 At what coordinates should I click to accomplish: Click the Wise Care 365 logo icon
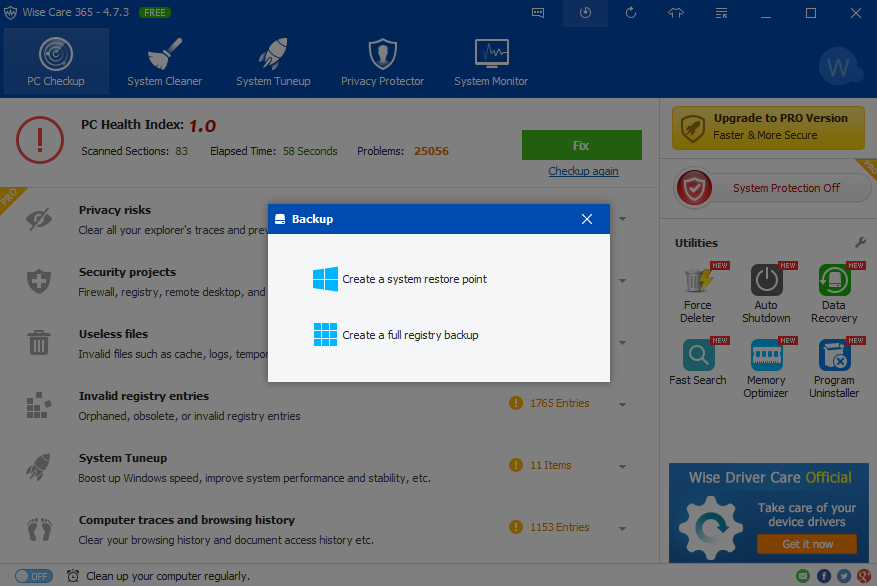click(x=11, y=13)
